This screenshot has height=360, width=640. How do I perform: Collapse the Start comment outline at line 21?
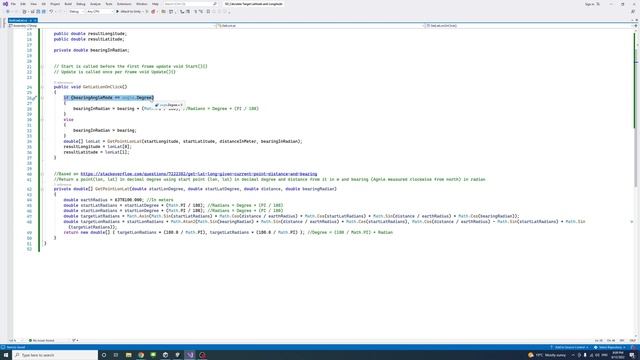coord(42,67)
